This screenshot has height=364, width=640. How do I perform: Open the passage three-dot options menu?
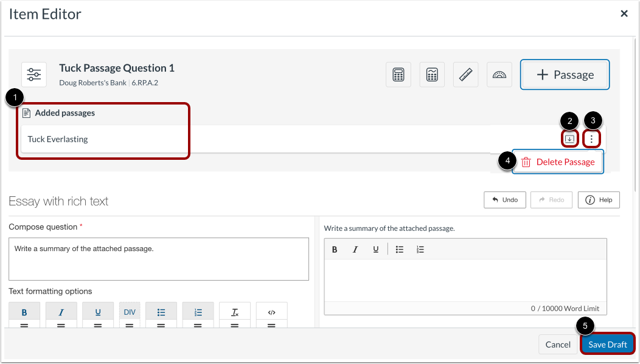(x=591, y=139)
